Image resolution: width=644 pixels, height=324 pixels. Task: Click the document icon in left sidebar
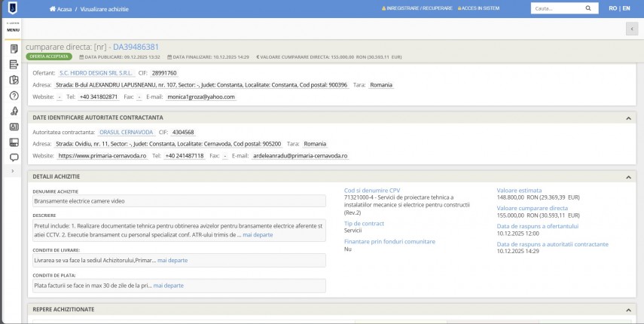(x=14, y=49)
